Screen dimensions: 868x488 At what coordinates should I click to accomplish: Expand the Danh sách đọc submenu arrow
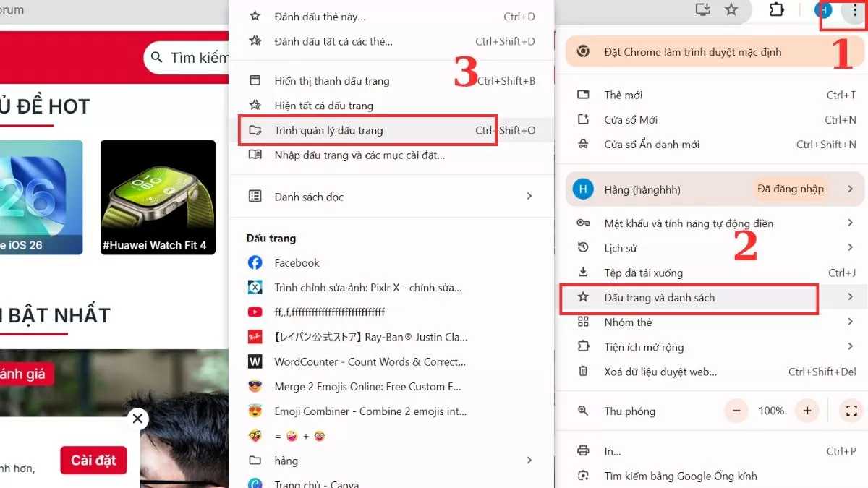tap(529, 196)
